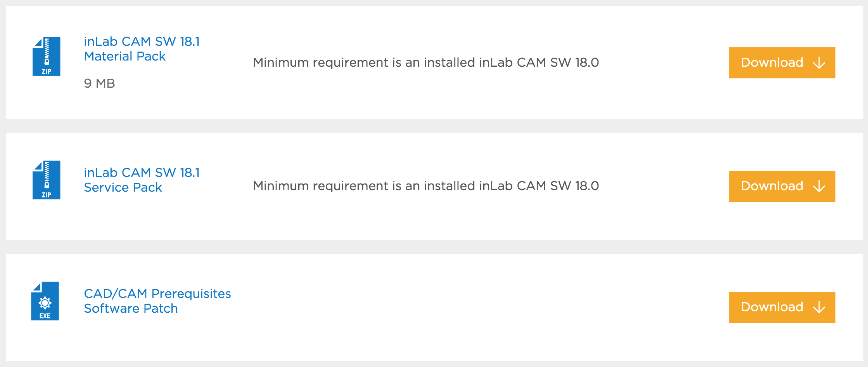
Task: Open the CAD/CAM Prerequisites Software Patch link
Action: pos(157,294)
